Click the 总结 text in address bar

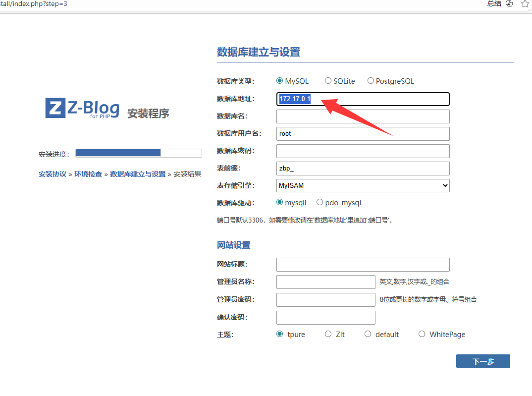[494, 4]
